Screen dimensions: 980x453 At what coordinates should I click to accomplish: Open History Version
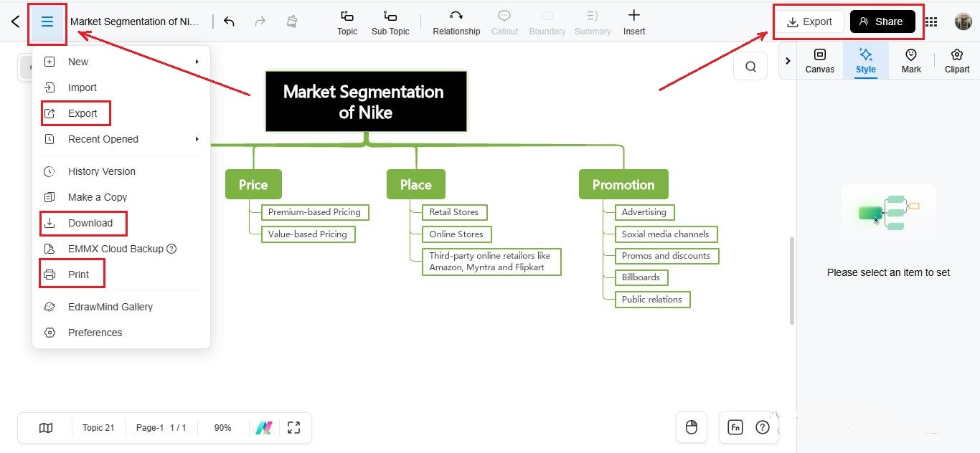[121, 171]
